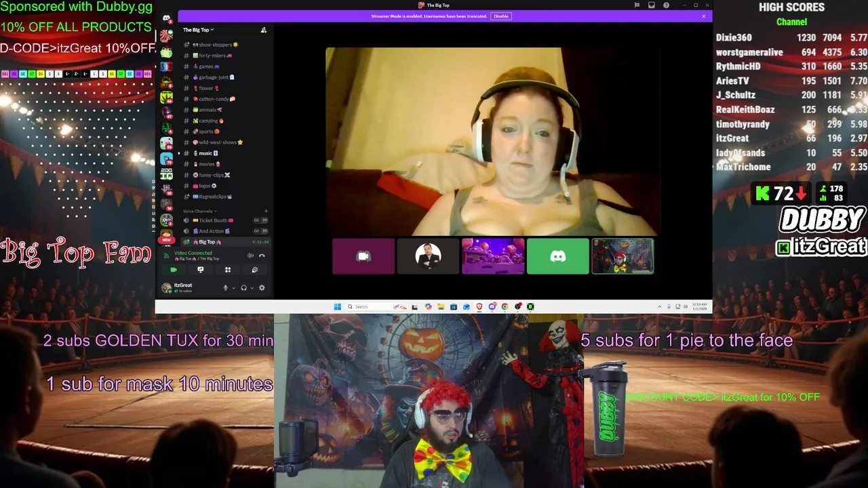868x488 pixels.
Task: Dismiss the Streamer Mode banner
Action: click(x=704, y=16)
